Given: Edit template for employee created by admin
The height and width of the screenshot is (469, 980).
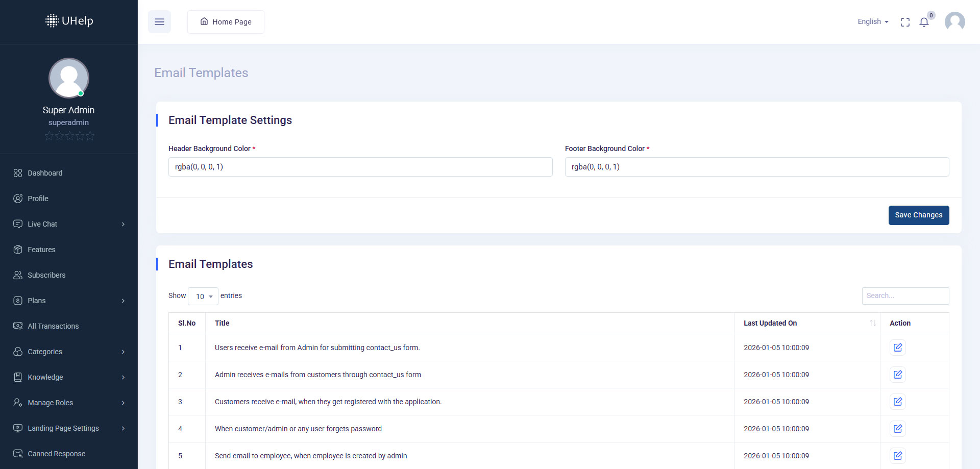Looking at the screenshot, I should [x=897, y=456].
